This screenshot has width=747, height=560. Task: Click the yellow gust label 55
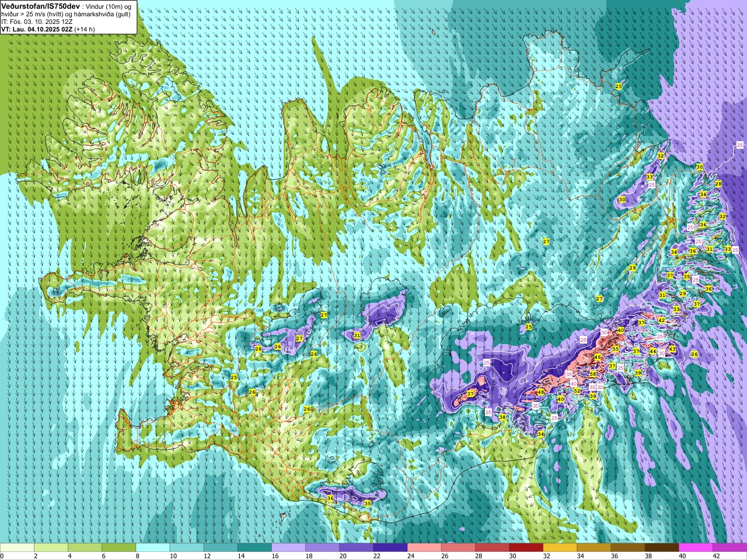point(615,349)
